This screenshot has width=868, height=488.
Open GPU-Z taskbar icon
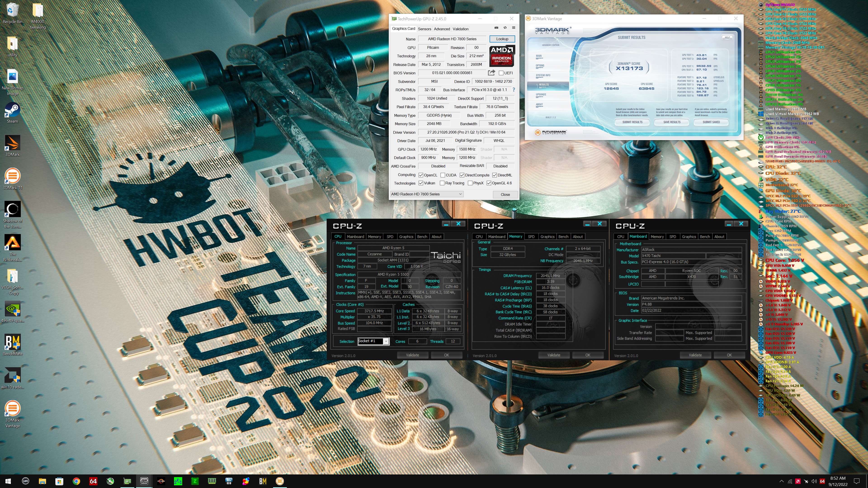pyautogui.click(x=127, y=481)
